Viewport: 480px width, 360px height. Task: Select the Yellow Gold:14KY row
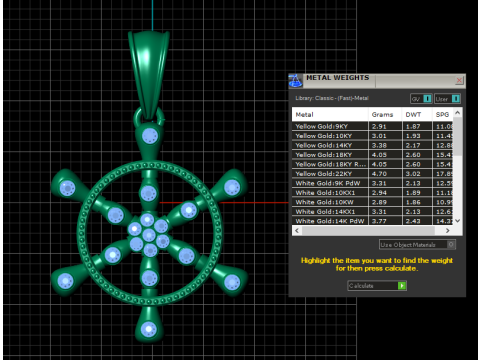373,145
